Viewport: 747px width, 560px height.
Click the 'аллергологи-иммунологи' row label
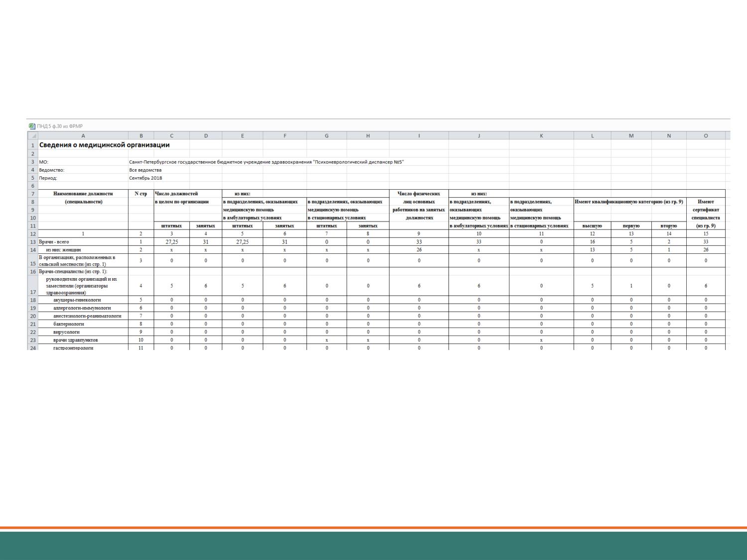(x=82, y=308)
